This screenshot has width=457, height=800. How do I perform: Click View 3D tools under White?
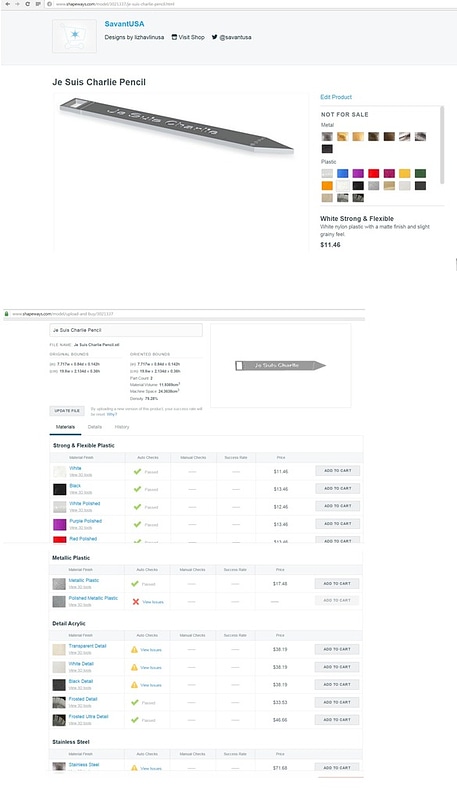tap(81, 475)
